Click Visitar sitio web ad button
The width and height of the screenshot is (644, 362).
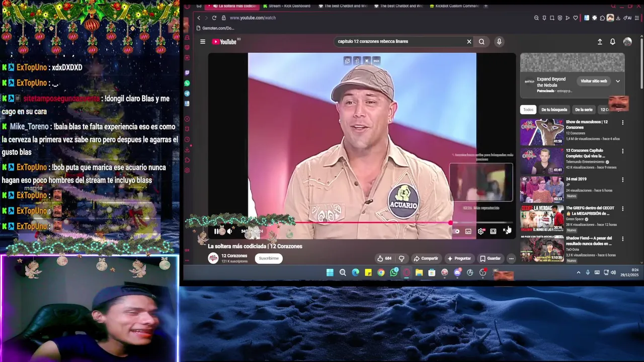(594, 81)
